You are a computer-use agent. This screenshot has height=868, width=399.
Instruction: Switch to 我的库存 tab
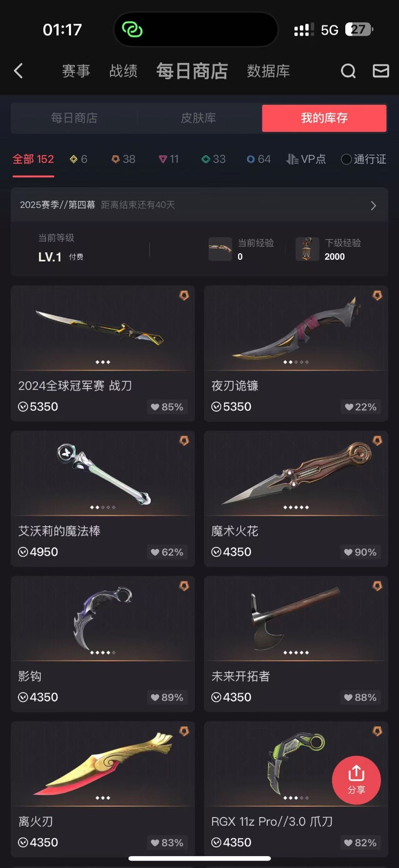click(x=324, y=118)
